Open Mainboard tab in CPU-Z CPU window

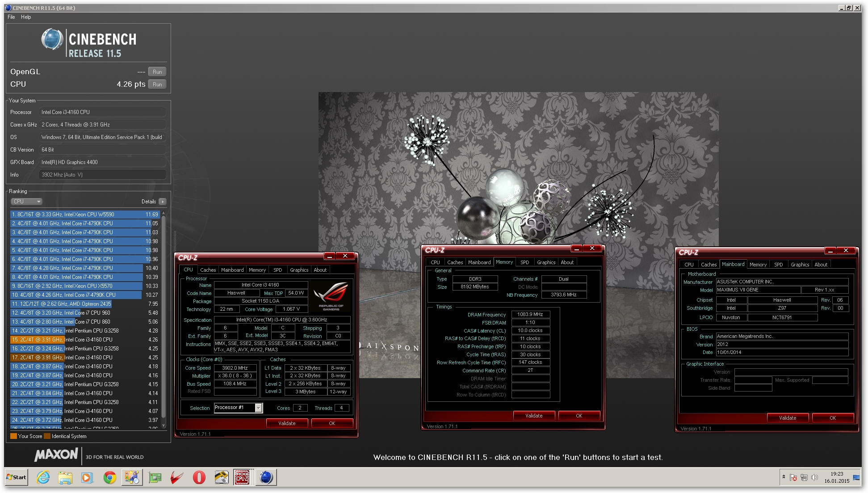point(232,270)
